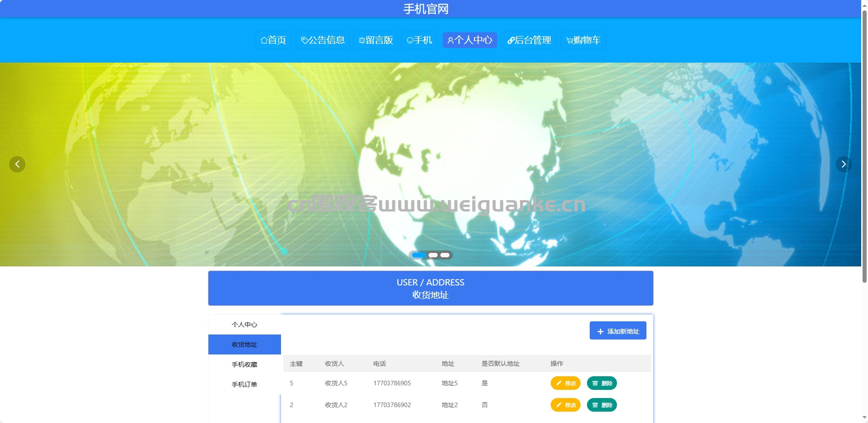Click 删除 for 收货人5 row
This screenshot has height=423, width=868.
(602, 383)
